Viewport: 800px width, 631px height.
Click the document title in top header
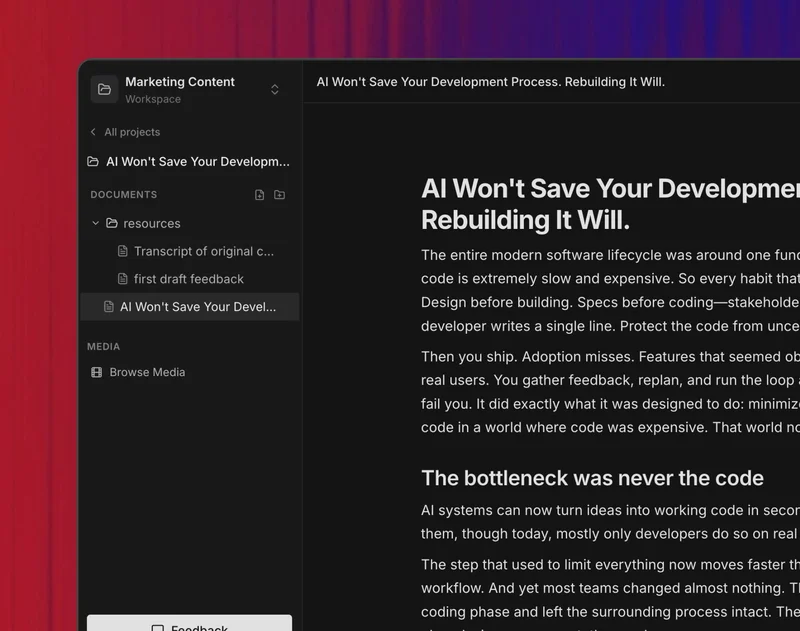pos(490,82)
